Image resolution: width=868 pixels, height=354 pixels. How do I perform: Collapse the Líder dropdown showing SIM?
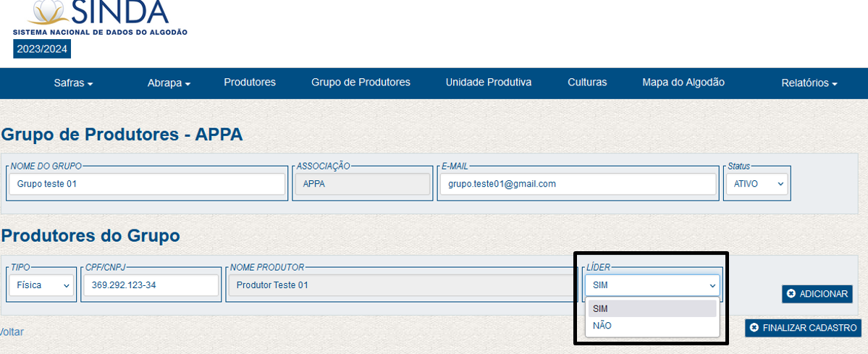pyautogui.click(x=652, y=285)
